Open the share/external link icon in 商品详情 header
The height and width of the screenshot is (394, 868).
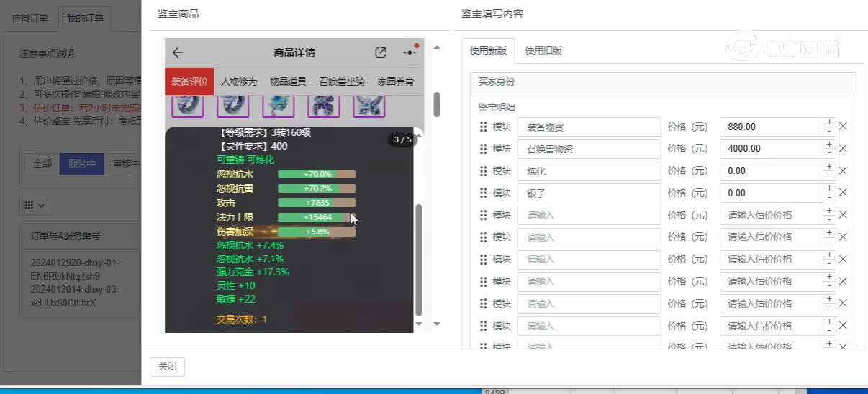click(381, 52)
